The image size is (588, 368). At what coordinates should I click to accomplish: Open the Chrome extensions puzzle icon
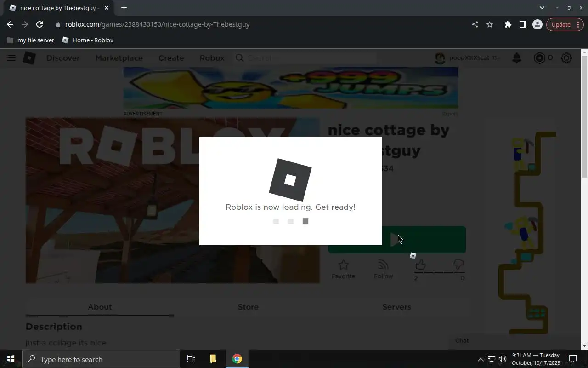point(508,24)
